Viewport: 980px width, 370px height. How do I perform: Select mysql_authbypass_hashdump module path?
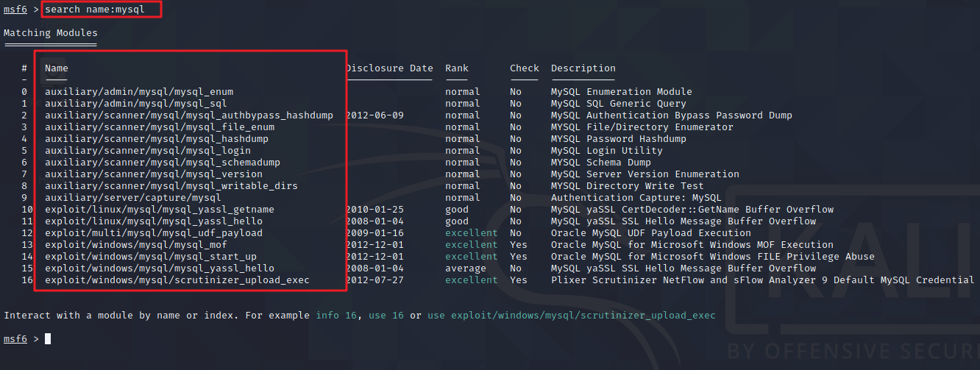coord(189,115)
